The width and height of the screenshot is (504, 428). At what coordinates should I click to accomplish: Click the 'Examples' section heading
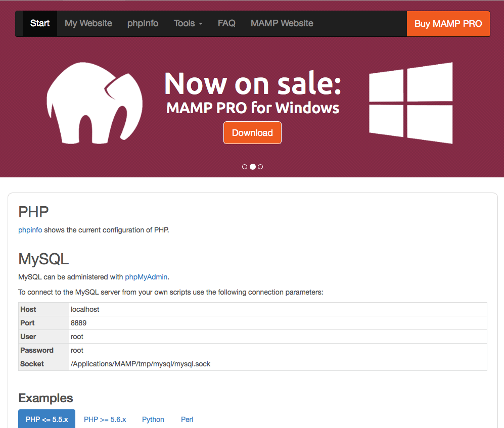coord(45,398)
